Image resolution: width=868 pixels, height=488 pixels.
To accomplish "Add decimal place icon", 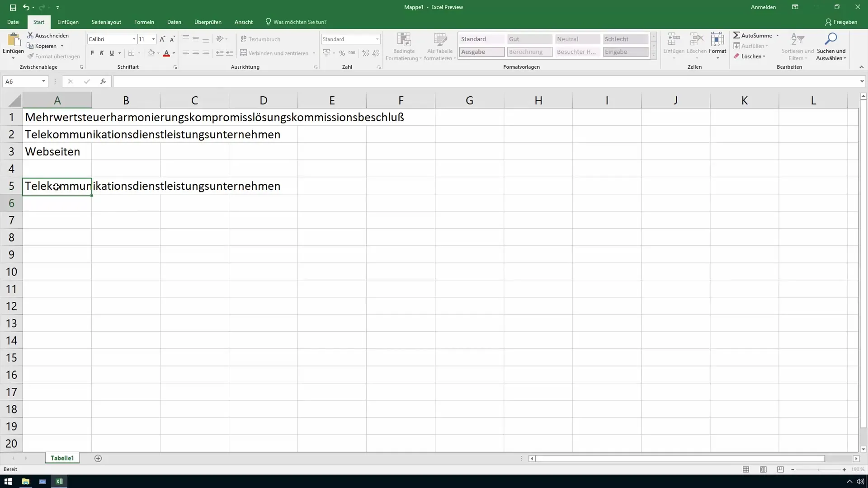I will click(366, 53).
